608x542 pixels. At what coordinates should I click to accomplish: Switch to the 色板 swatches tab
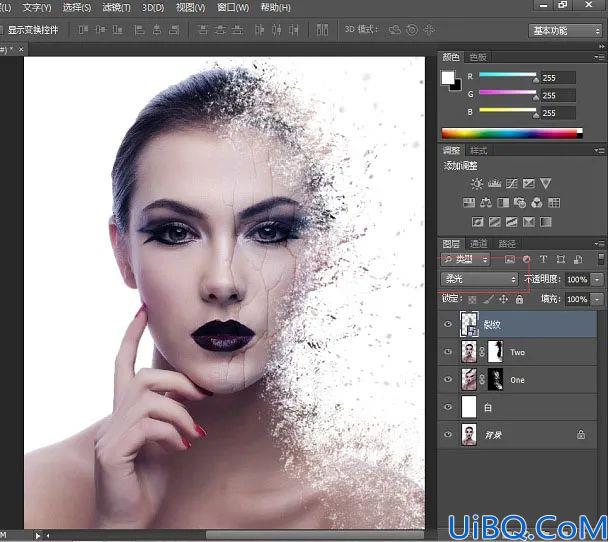point(478,57)
